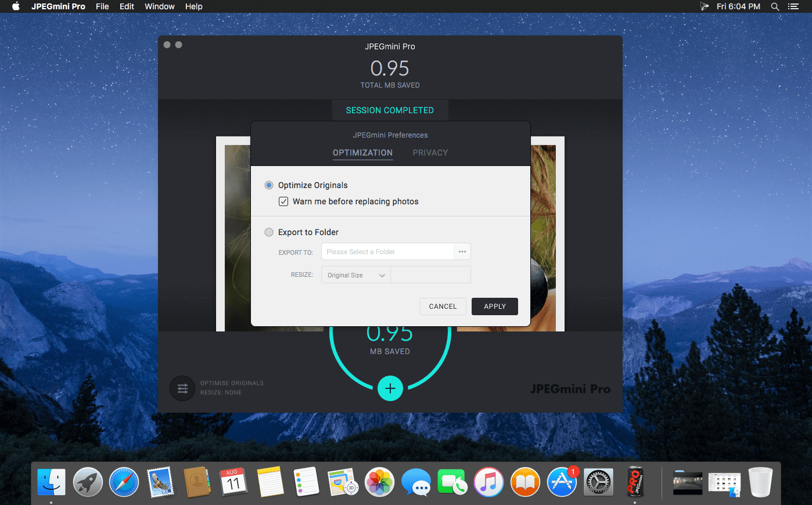
Task: Open System Preferences from the Dock
Action: [598, 482]
